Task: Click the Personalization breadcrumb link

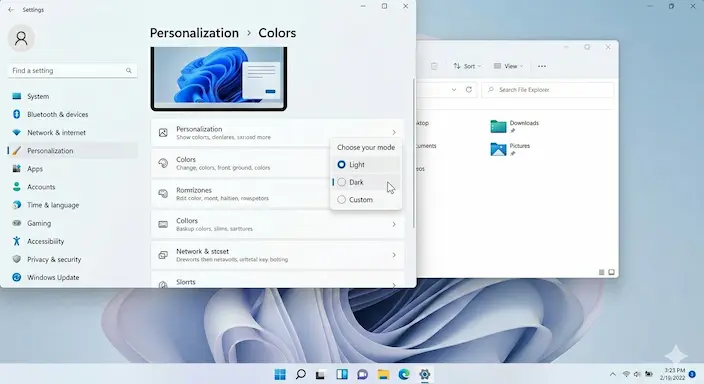Action: (194, 33)
